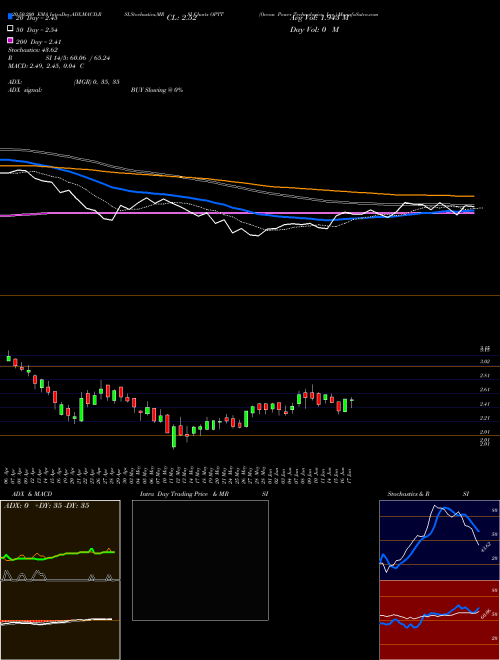The height and width of the screenshot is (660, 500).
Task: Click the blue 20 Day legend swatch
Action: [x=11, y=16]
